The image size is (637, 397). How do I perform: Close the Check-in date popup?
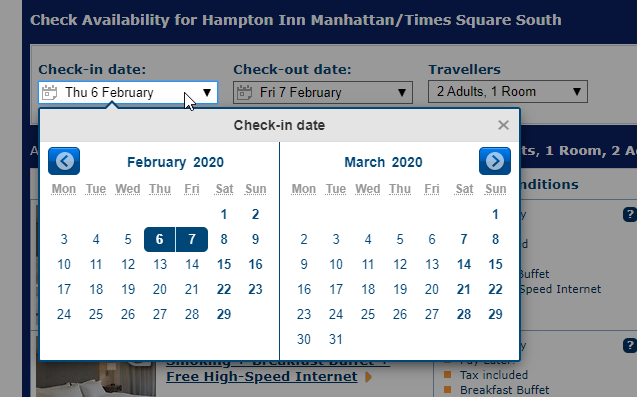click(x=503, y=125)
